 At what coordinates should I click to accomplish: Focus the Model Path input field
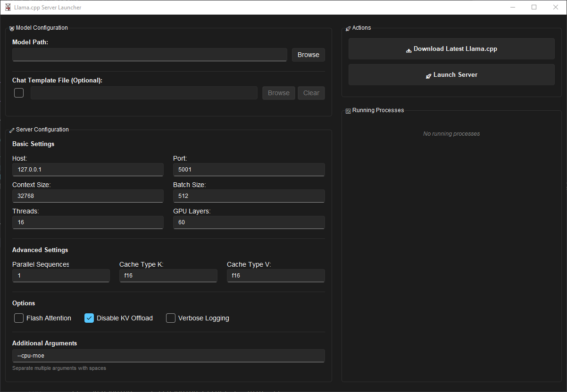[150, 55]
